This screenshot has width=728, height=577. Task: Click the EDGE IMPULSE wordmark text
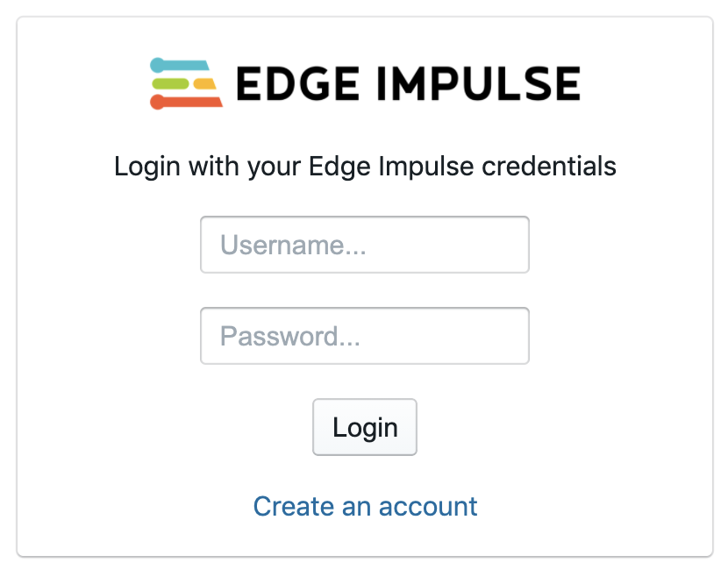click(x=408, y=83)
